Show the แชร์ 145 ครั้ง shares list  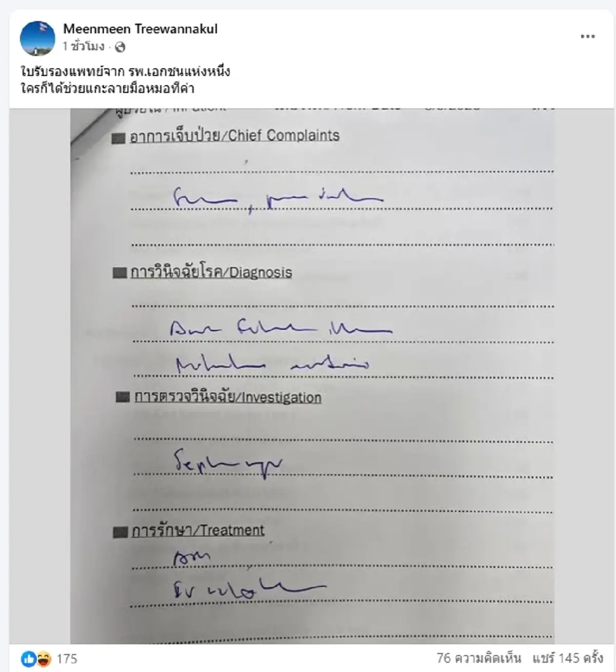pyautogui.click(x=567, y=658)
